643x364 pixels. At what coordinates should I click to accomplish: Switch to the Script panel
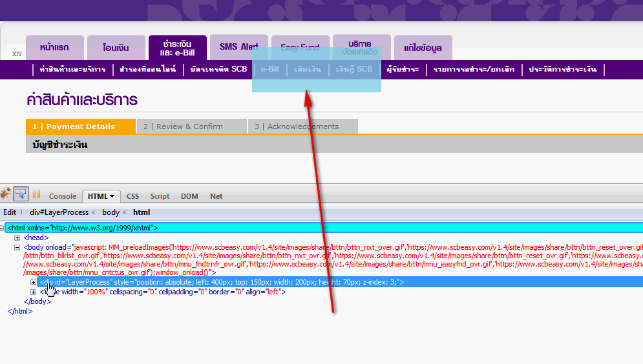(x=160, y=196)
